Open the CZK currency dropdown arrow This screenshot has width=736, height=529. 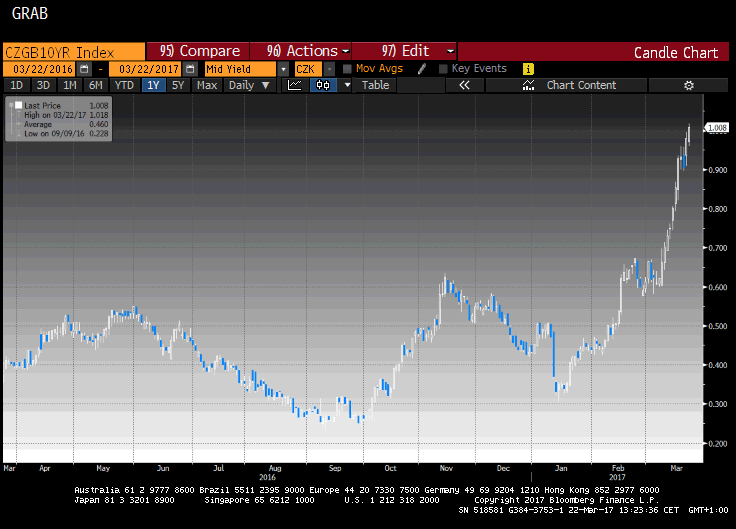[x=330, y=69]
